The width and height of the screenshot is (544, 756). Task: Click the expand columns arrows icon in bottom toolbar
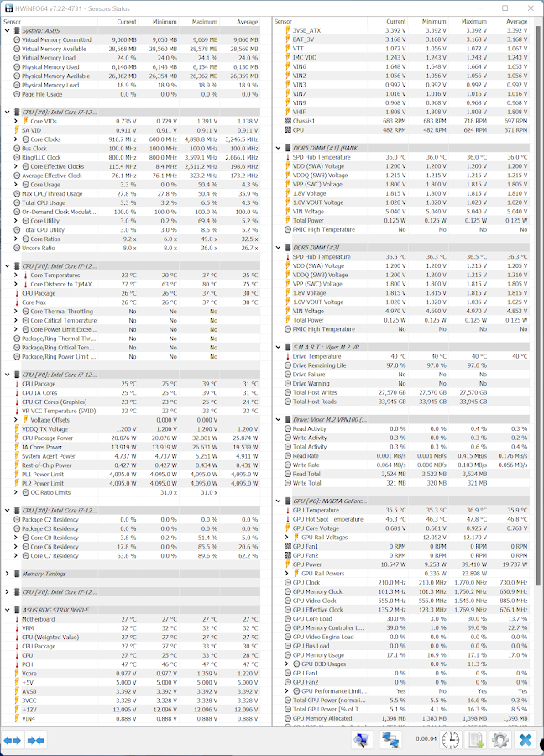pos(12,740)
